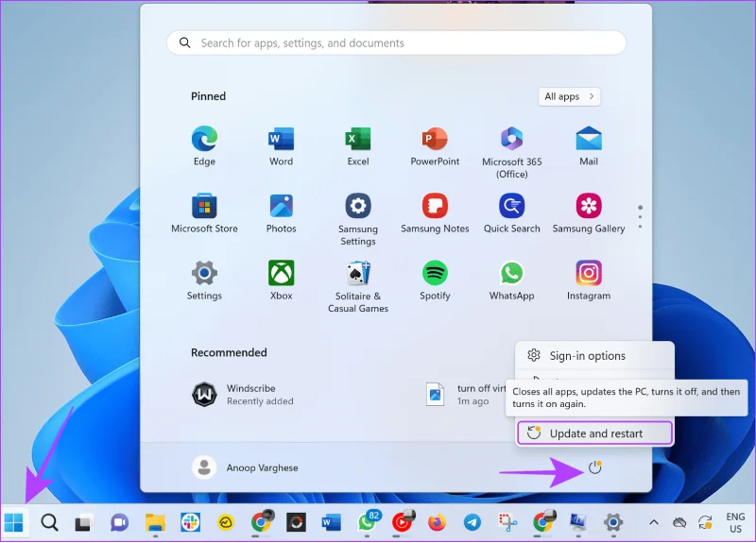Open YouTube Music on the taskbar
Image resolution: width=756 pixels, height=543 pixels.
403,522
